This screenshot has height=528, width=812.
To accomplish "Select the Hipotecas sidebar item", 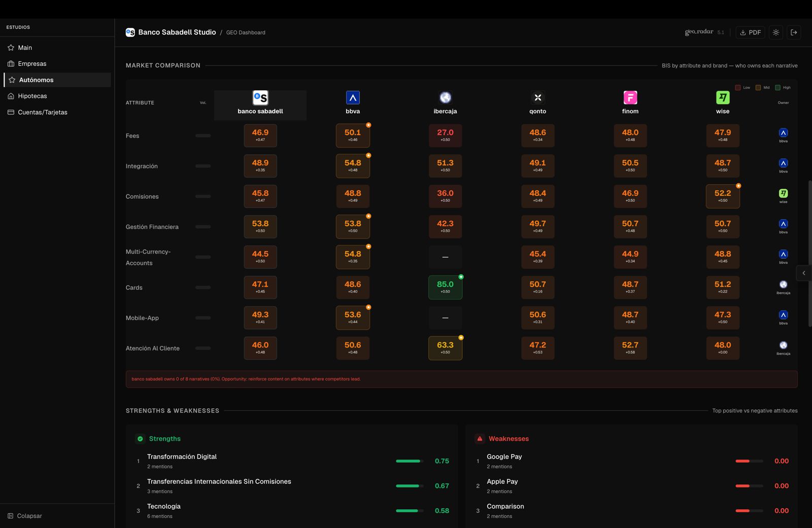I will (x=32, y=96).
